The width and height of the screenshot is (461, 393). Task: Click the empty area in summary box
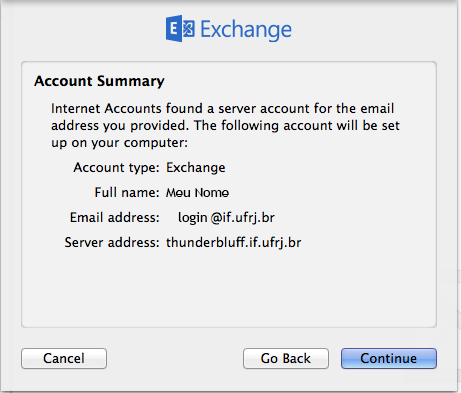click(x=229, y=288)
